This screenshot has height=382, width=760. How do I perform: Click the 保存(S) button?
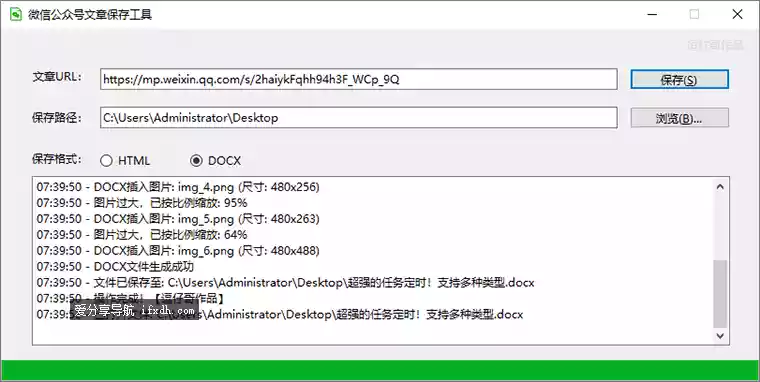(679, 80)
